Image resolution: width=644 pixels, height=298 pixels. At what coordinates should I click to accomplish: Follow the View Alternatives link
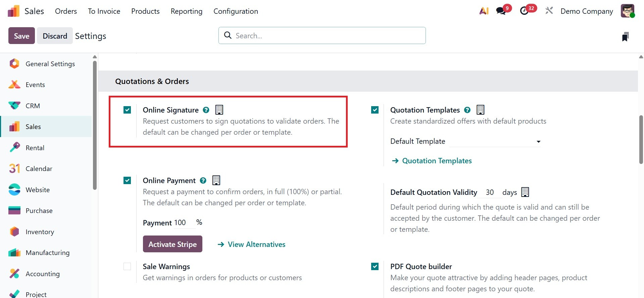pos(256,244)
